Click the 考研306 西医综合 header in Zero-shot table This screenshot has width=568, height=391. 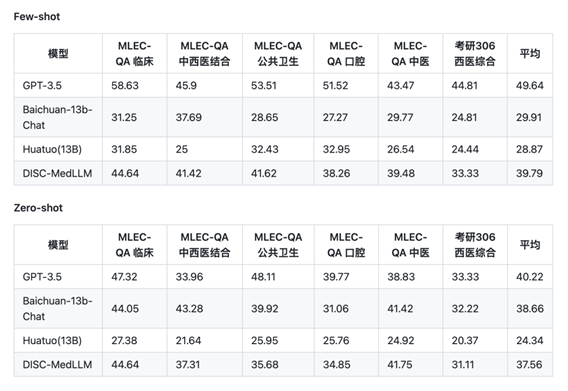[475, 245]
